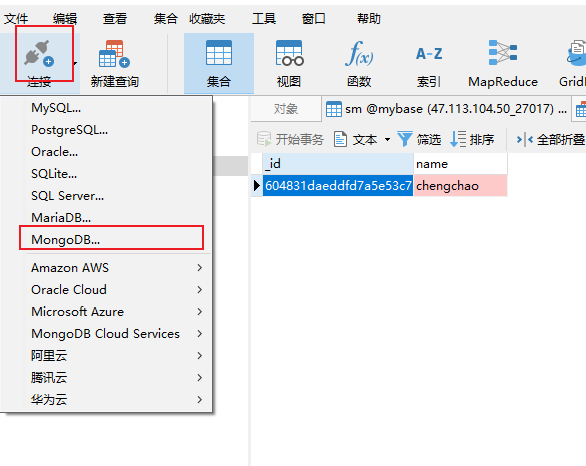Click the 筛选 (Filter) funnel button
Viewport: 586px width, 466px height.
[x=419, y=139]
